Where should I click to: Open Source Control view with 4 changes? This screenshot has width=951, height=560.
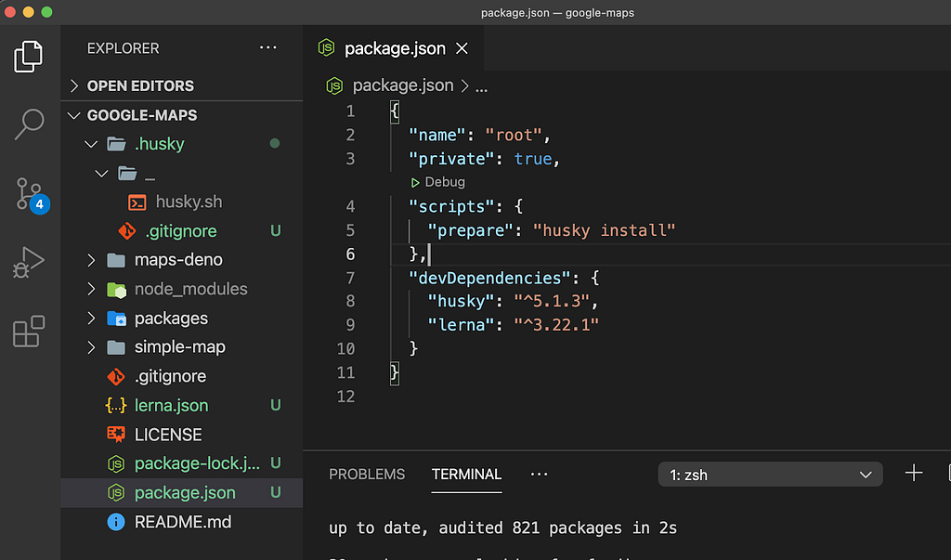32,194
